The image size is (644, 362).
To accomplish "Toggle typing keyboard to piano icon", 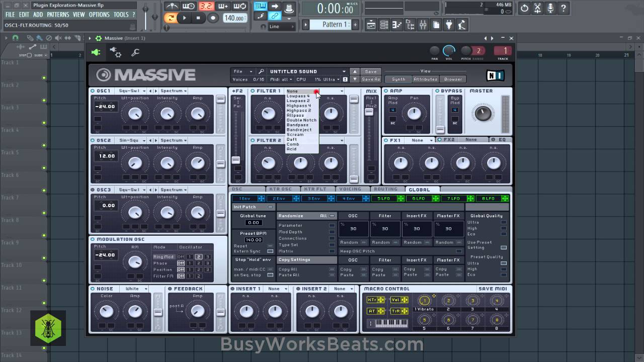I will pos(260,7).
